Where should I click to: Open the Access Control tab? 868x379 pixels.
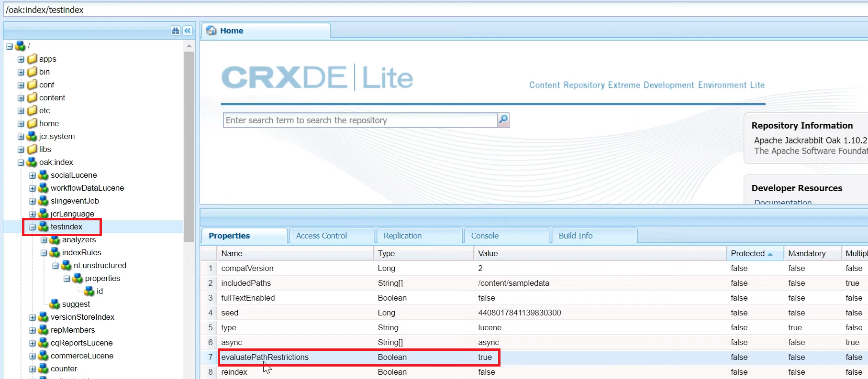click(x=332, y=236)
